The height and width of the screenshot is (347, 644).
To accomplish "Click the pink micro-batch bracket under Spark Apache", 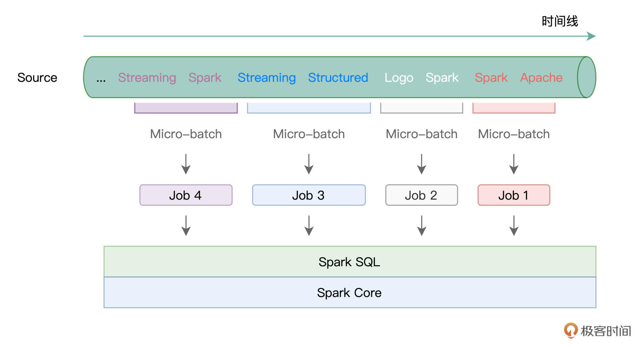I will click(x=514, y=108).
